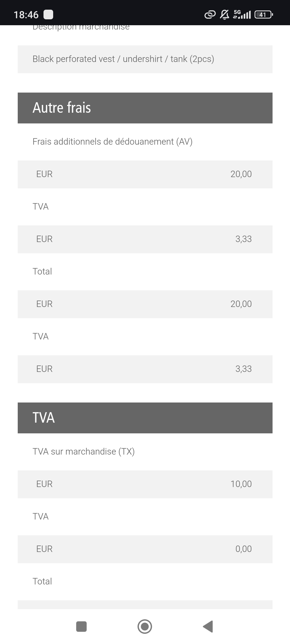
Task: Tap the dark TVA section header
Action: (145, 418)
